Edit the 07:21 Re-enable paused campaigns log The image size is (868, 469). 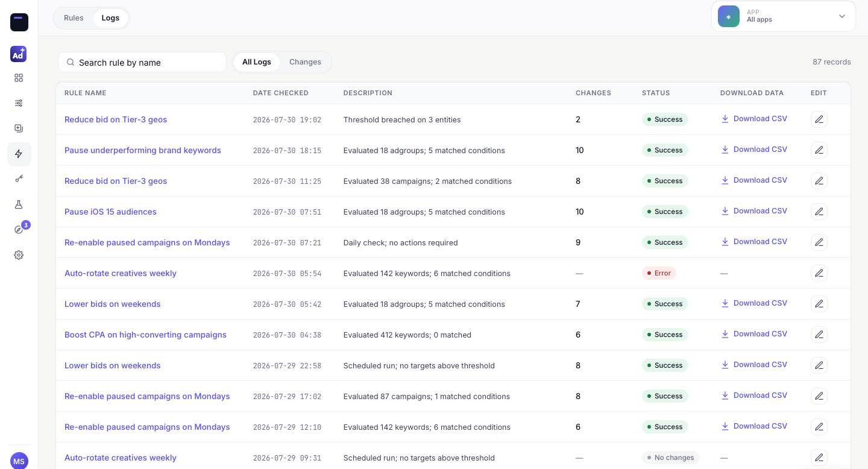(819, 242)
